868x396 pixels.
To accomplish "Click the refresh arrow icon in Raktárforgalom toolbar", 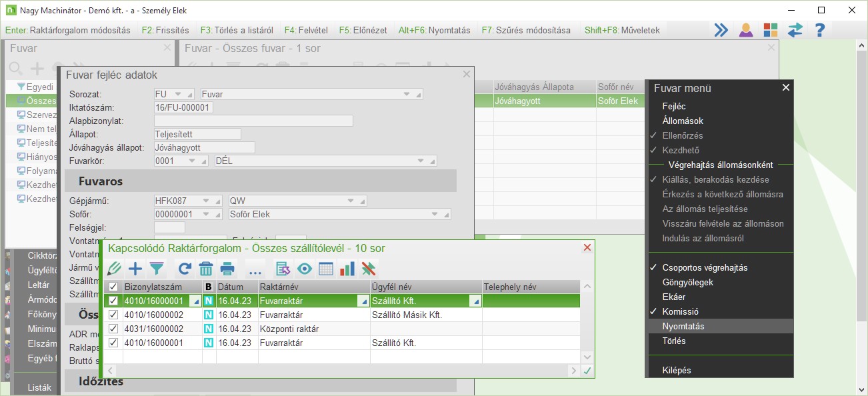I will coord(185,269).
